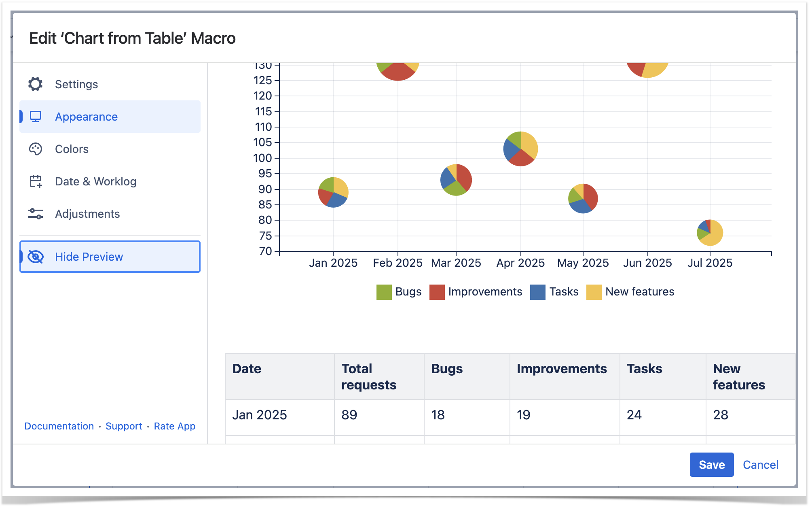Cancel the macro edit
Image resolution: width=812 pixels, height=508 pixels.
pos(760,465)
